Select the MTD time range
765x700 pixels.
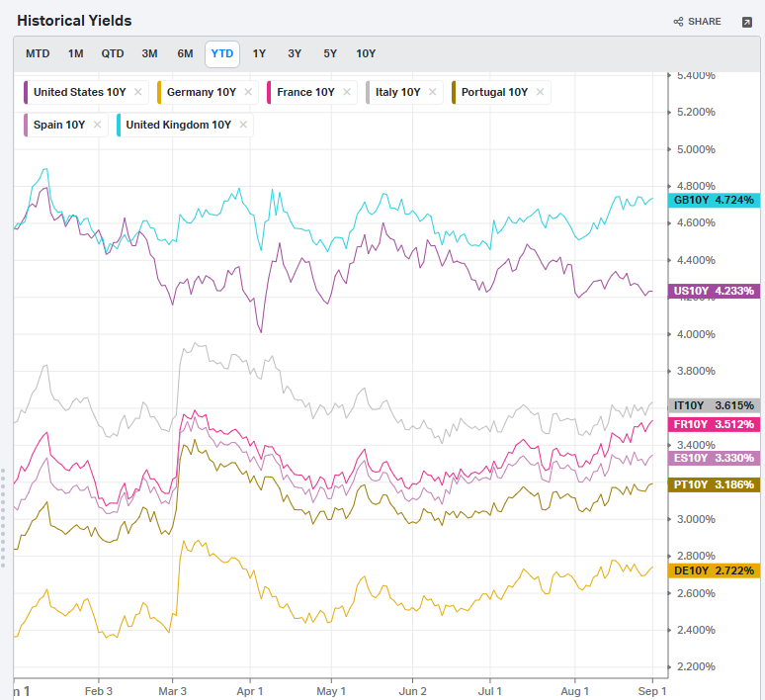pyautogui.click(x=38, y=53)
